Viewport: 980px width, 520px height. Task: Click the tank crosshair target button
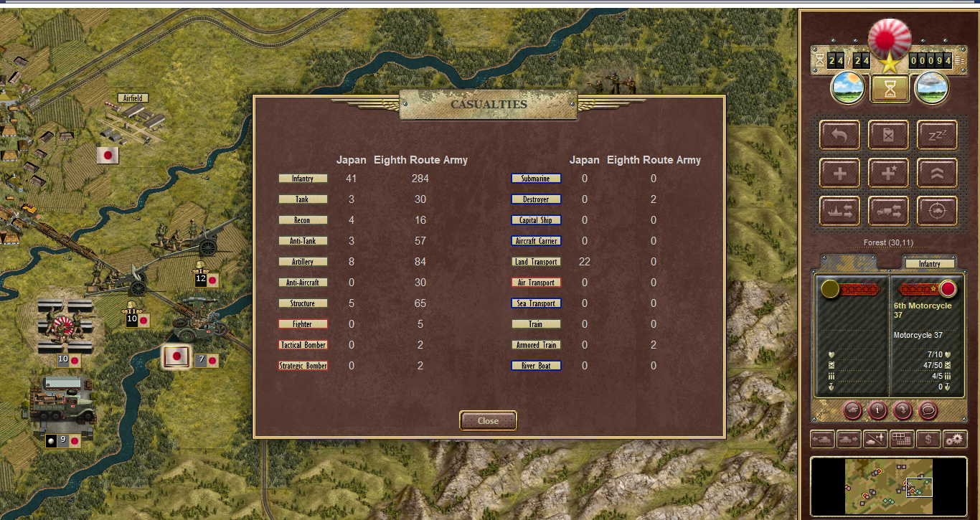click(937, 211)
